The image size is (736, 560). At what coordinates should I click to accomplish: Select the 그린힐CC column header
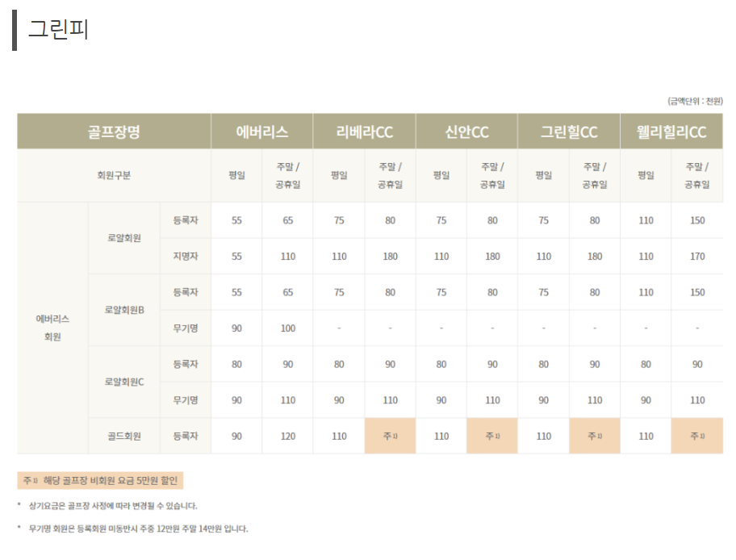coord(569,132)
